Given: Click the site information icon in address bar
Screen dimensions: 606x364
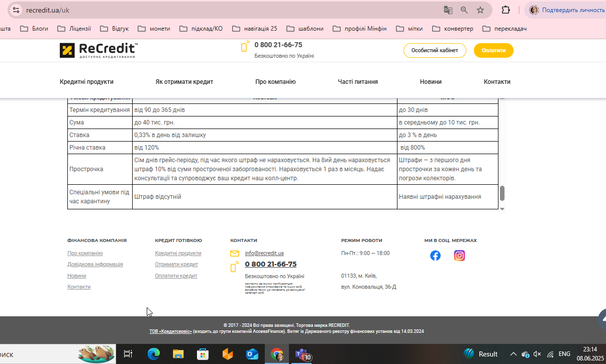Looking at the screenshot, I should pyautogui.click(x=16, y=10).
